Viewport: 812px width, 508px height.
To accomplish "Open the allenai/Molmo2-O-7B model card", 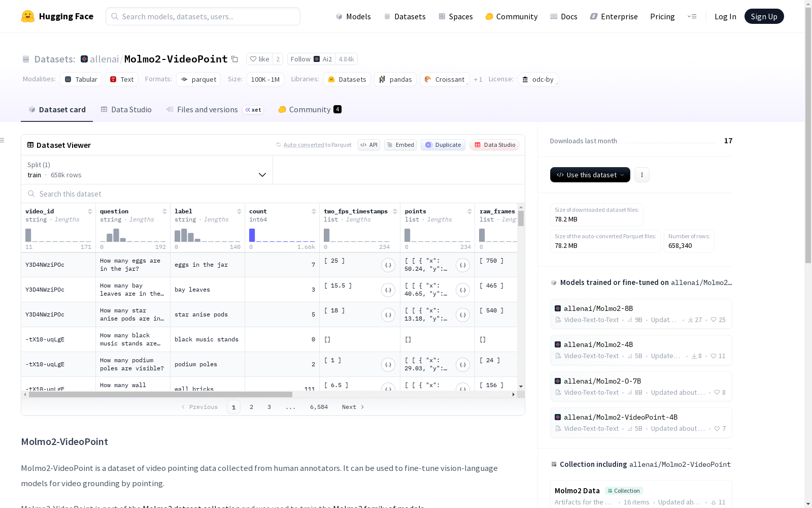I will [x=641, y=387].
